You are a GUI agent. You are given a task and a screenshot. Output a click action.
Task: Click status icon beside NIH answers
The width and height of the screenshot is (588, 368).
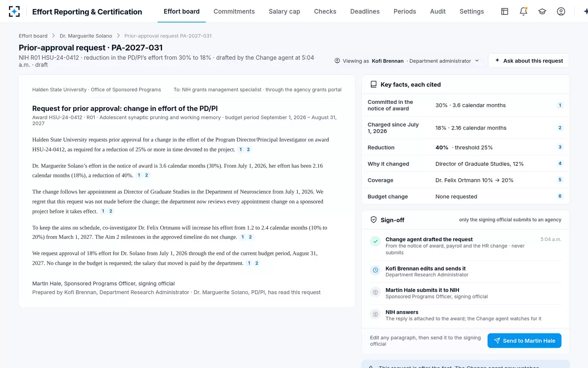[x=375, y=314]
